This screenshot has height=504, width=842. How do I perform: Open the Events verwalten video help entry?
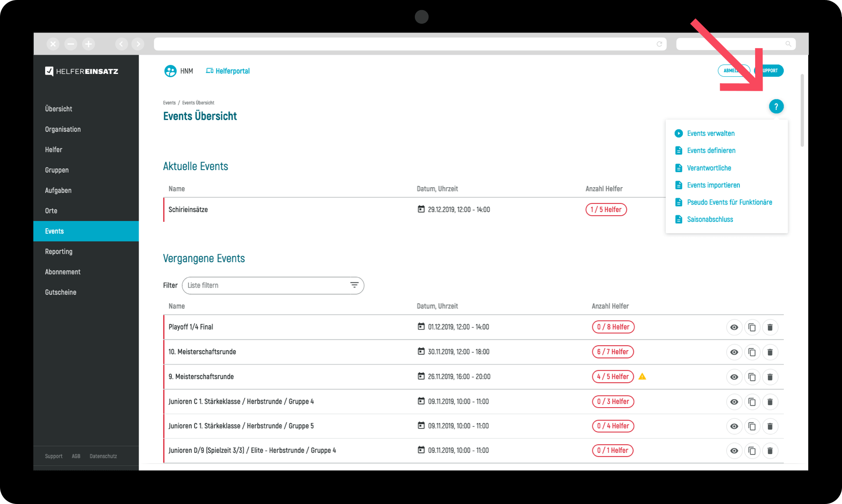pyautogui.click(x=710, y=134)
